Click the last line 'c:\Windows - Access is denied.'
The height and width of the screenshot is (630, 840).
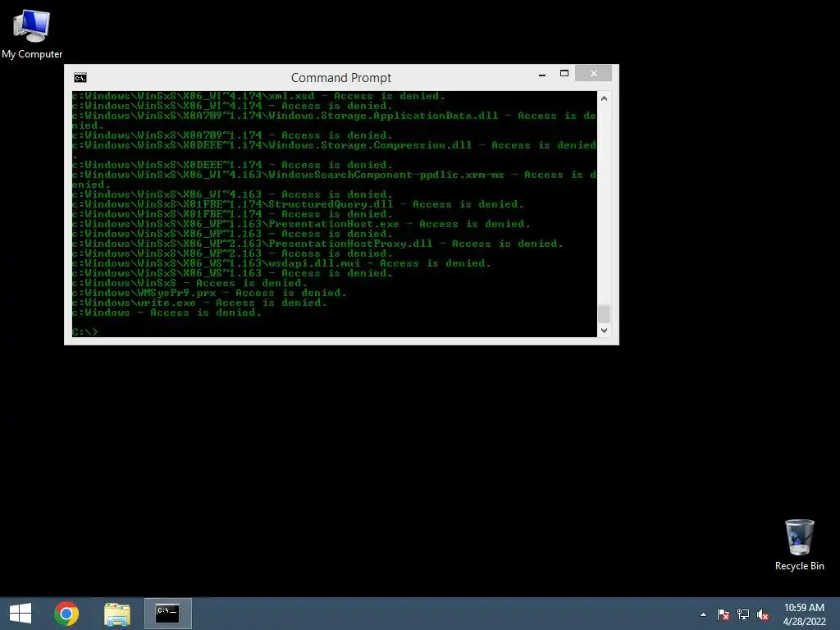[167, 313]
